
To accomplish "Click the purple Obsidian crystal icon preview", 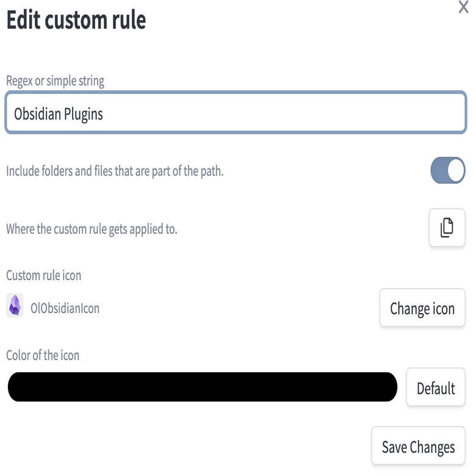I will 15,305.
